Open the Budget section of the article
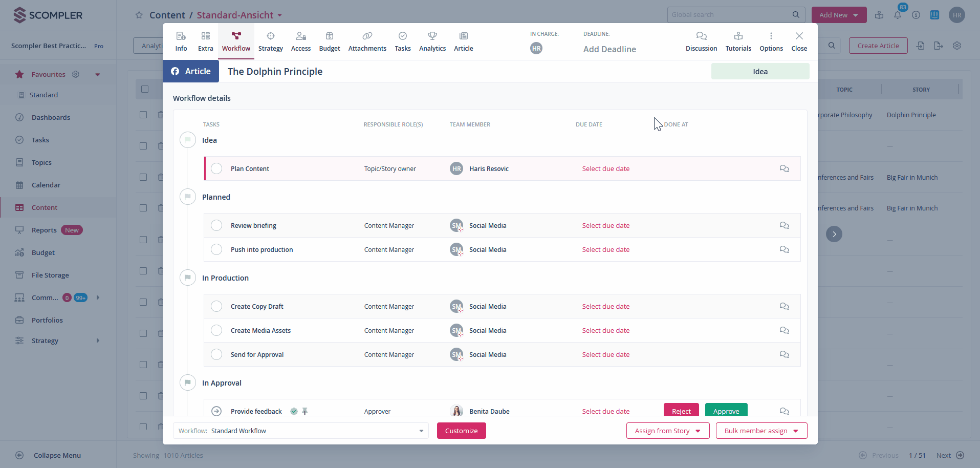 point(329,41)
